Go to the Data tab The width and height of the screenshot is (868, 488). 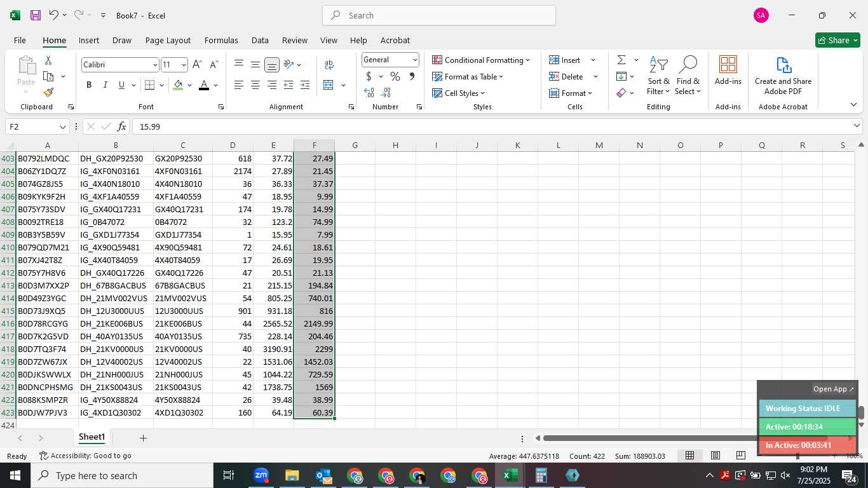[260, 40]
